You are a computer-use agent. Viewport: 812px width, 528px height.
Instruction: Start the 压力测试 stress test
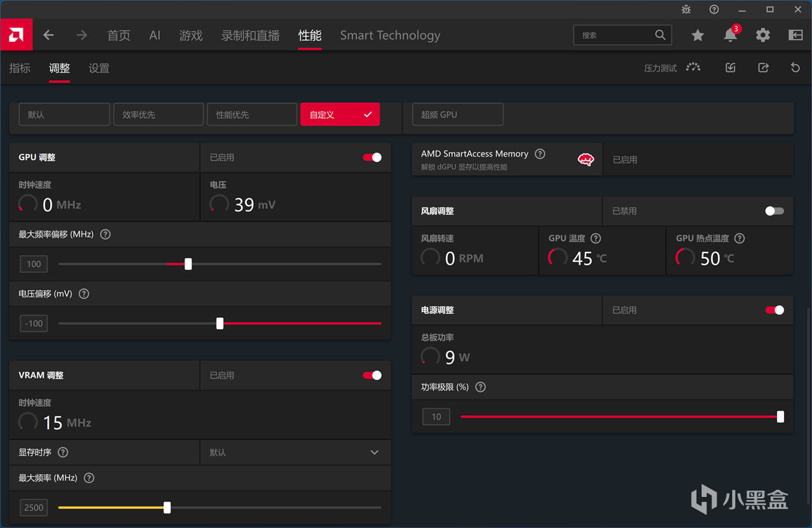[x=672, y=68]
